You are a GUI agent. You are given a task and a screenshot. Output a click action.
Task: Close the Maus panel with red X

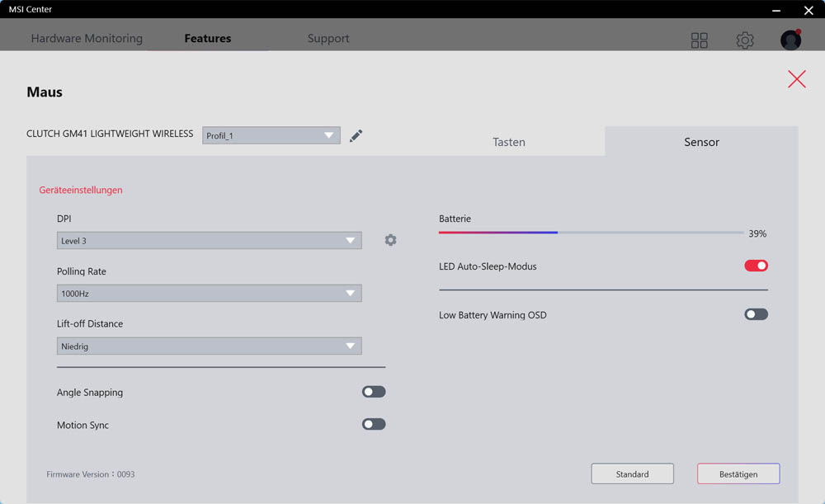[797, 79]
